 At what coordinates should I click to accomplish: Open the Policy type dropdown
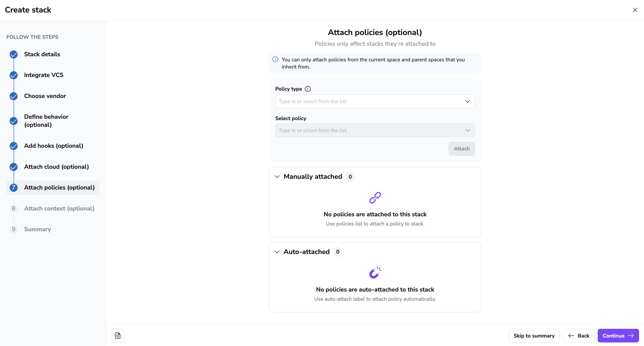click(375, 101)
